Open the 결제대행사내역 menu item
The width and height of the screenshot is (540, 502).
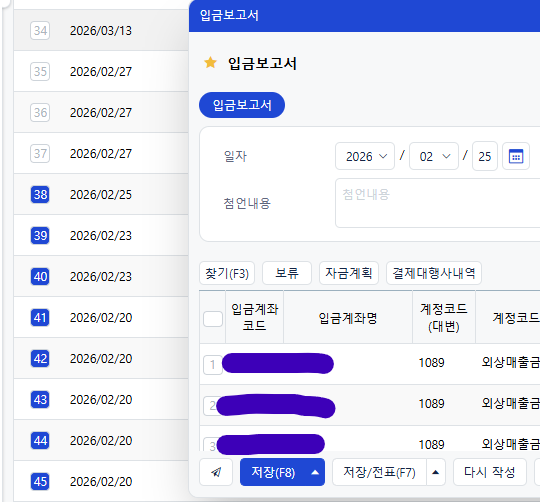point(434,273)
